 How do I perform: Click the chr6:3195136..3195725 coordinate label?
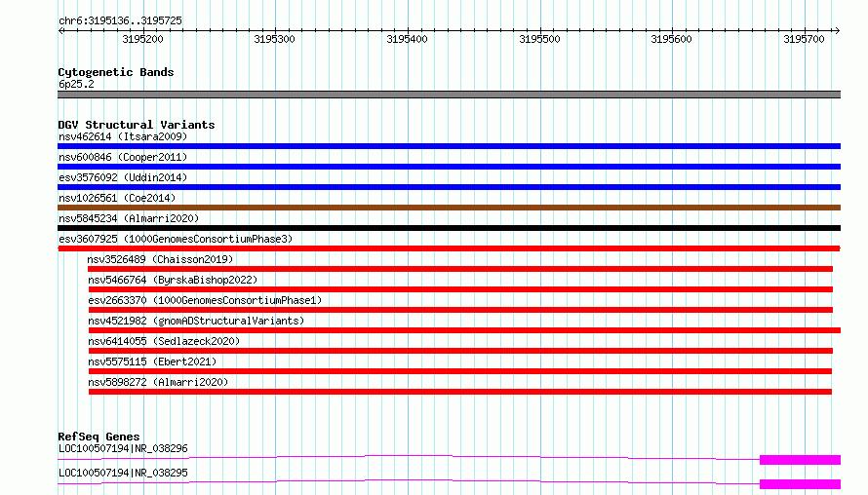click(x=120, y=20)
